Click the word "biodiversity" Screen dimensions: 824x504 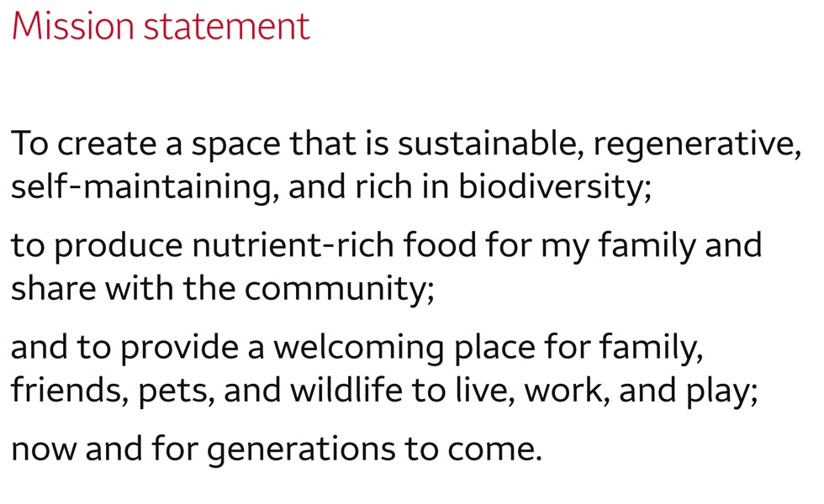(552, 186)
